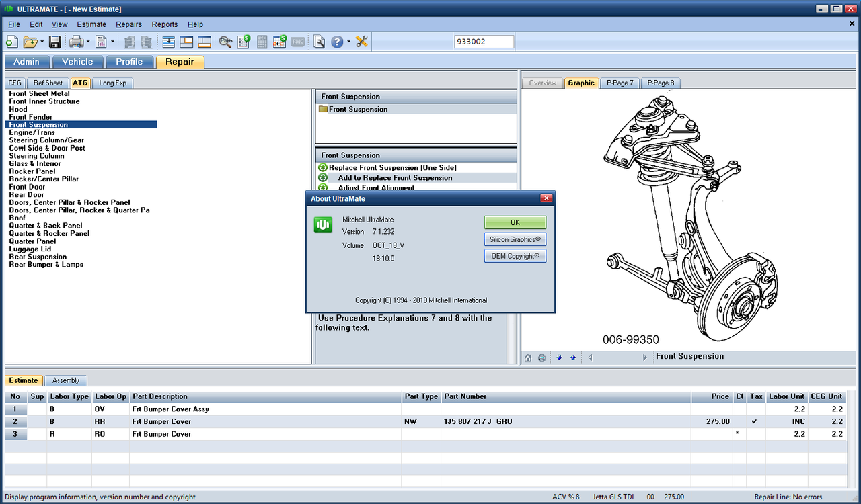Open the Help menu
Screen dimensions: 861x504
195,24
